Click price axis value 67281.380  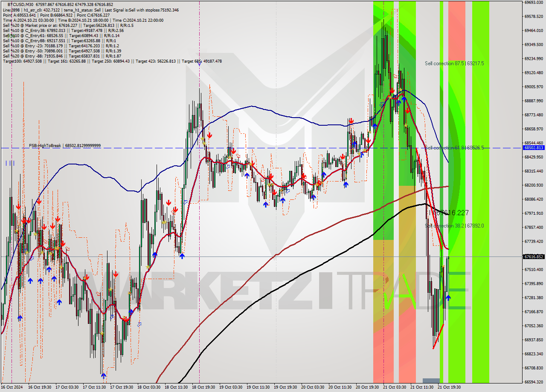pyautogui.click(x=533, y=297)
